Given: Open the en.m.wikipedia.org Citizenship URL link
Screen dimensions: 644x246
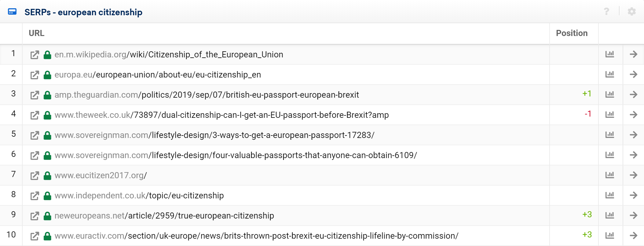Looking at the screenshot, I should tap(169, 55).
